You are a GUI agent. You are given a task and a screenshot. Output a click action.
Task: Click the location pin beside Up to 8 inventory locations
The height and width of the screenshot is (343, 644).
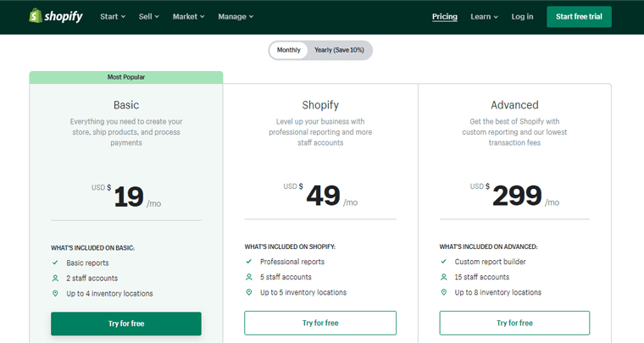(x=443, y=292)
